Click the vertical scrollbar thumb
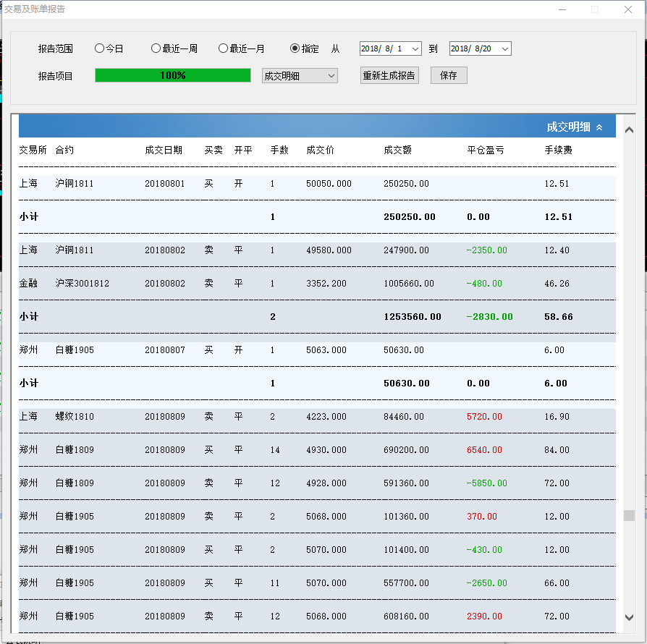Image resolution: width=647 pixels, height=644 pixels. point(629,515)
